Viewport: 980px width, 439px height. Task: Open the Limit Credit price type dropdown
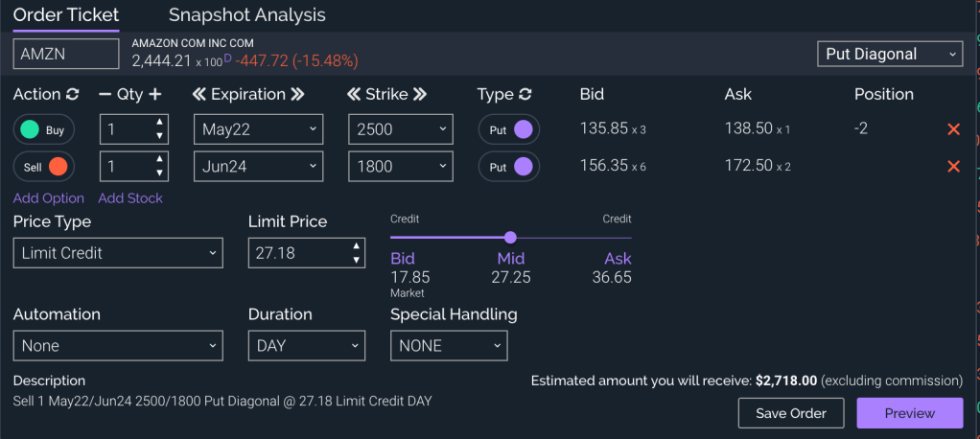[x=118, y=253]
